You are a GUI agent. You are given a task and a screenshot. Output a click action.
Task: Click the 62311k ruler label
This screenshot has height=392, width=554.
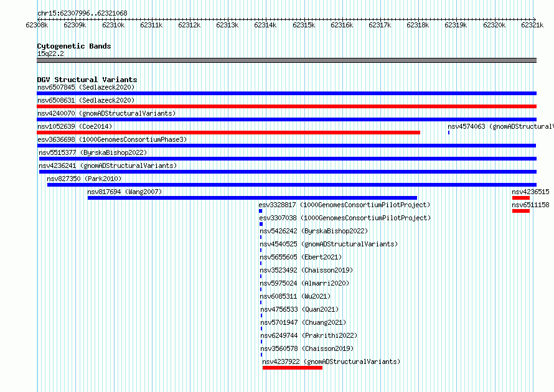[151, 25]
